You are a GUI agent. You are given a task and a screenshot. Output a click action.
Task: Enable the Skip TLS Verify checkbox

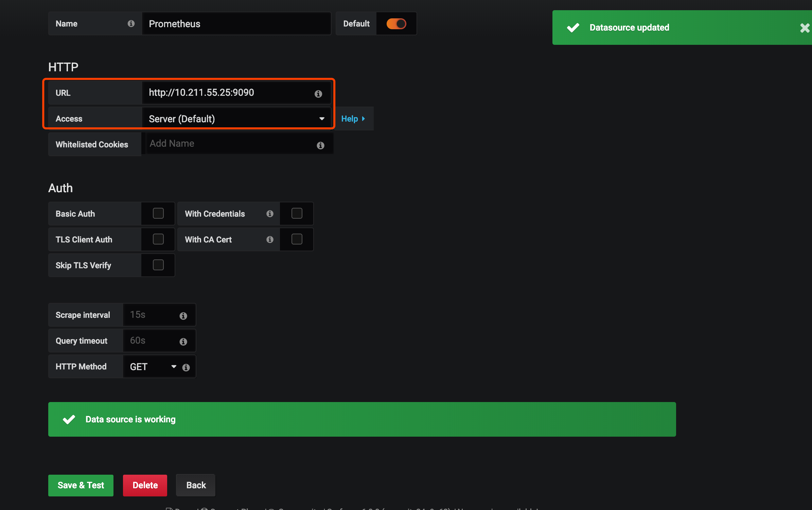pyautogui.click(x=158, y=265)
